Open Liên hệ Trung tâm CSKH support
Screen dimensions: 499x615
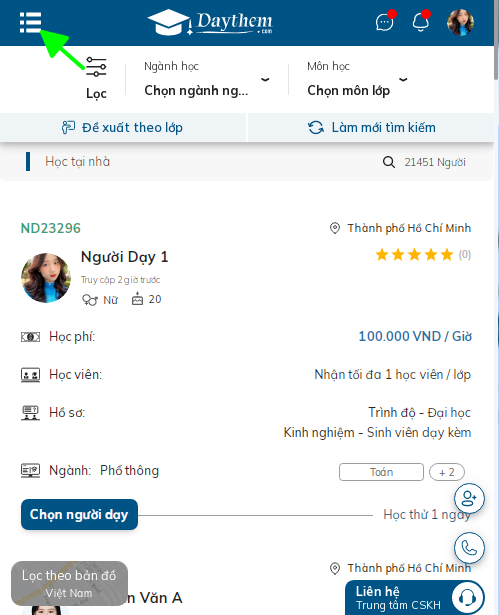click(415, 598)
